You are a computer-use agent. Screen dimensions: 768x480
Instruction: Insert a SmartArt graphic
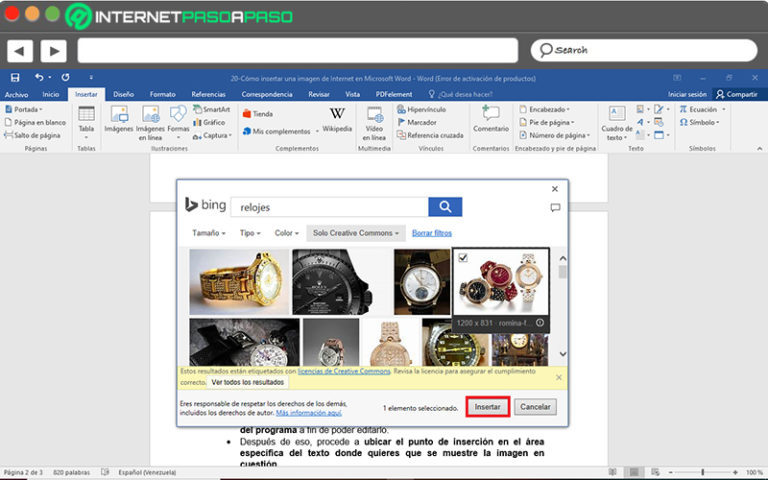(212, 109)
